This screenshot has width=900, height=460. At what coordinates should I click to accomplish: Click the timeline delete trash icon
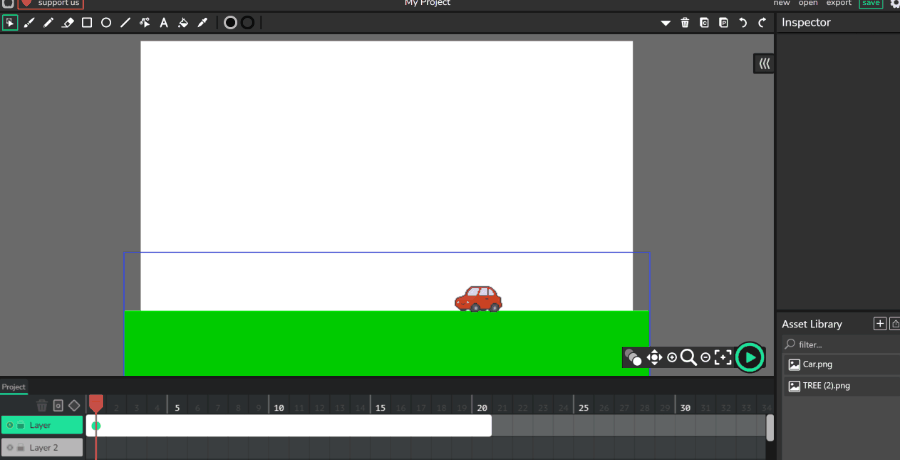(x=42, y=405)
